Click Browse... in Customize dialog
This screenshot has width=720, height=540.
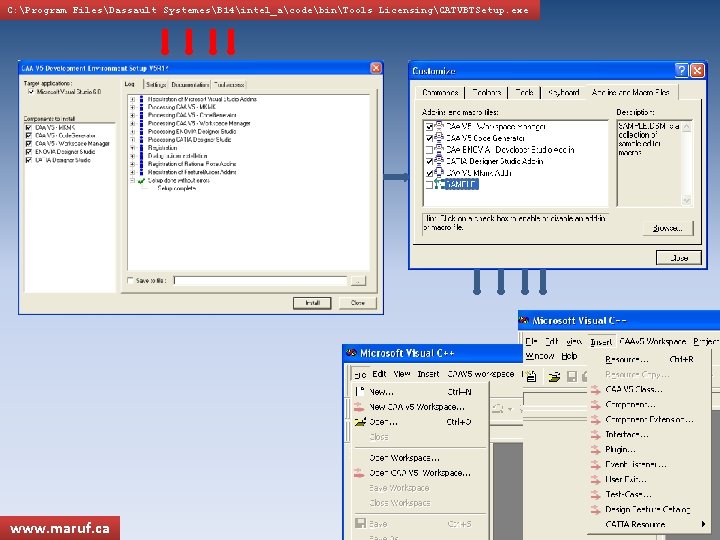coord(668,228)
